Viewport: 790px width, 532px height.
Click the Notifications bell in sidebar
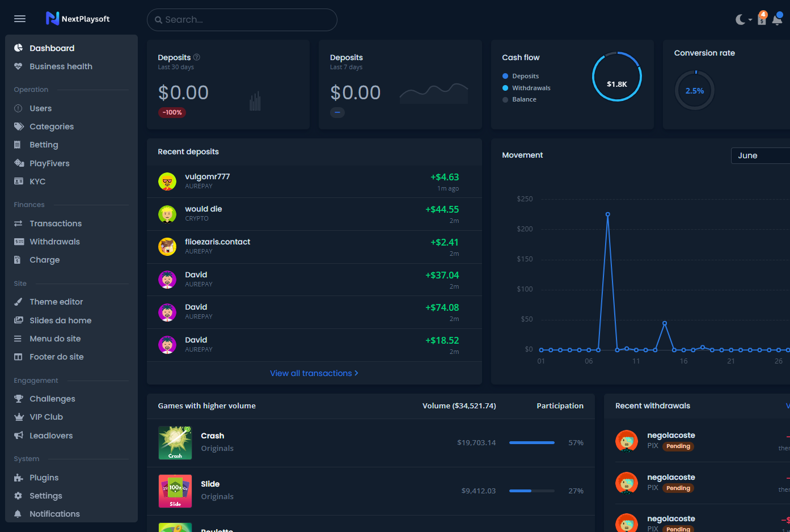point(18,514)
